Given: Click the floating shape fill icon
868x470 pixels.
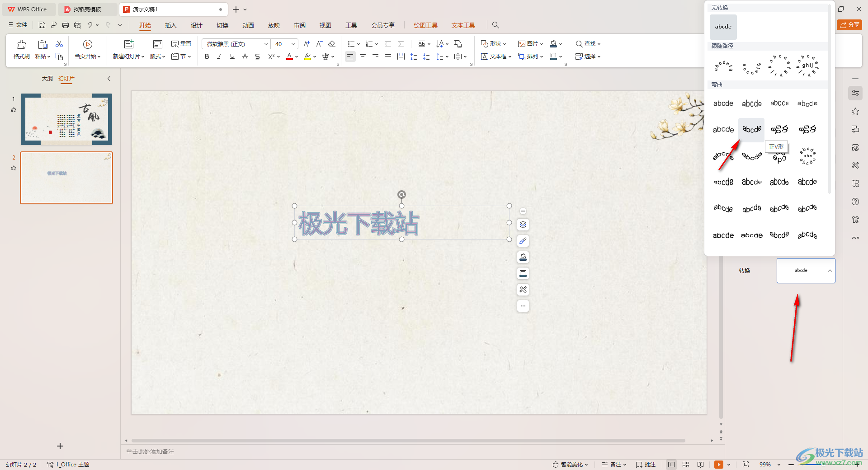Looking at the screenshot, I should (x=523, y=257).
